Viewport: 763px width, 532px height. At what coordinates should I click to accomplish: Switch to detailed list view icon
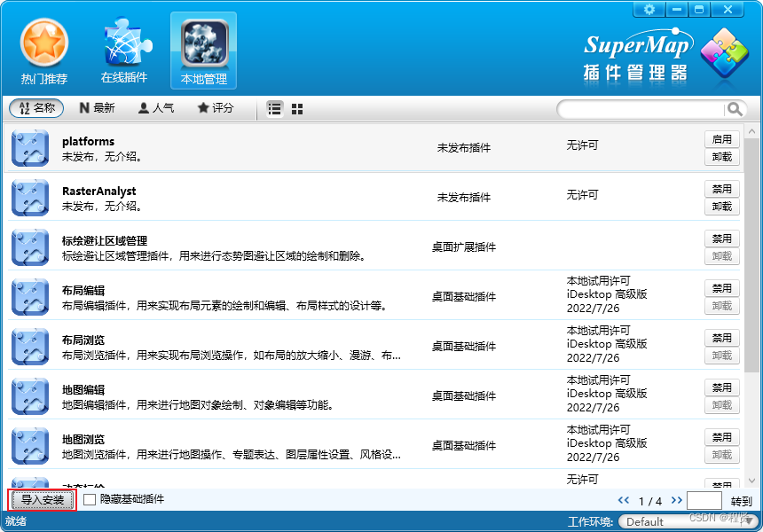[x=275, y=108]
